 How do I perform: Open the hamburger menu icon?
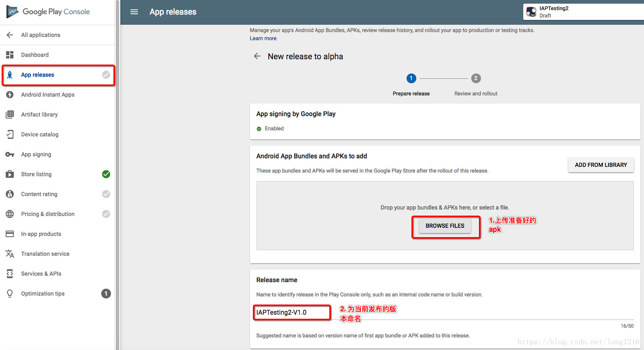(x=134, y=12)
